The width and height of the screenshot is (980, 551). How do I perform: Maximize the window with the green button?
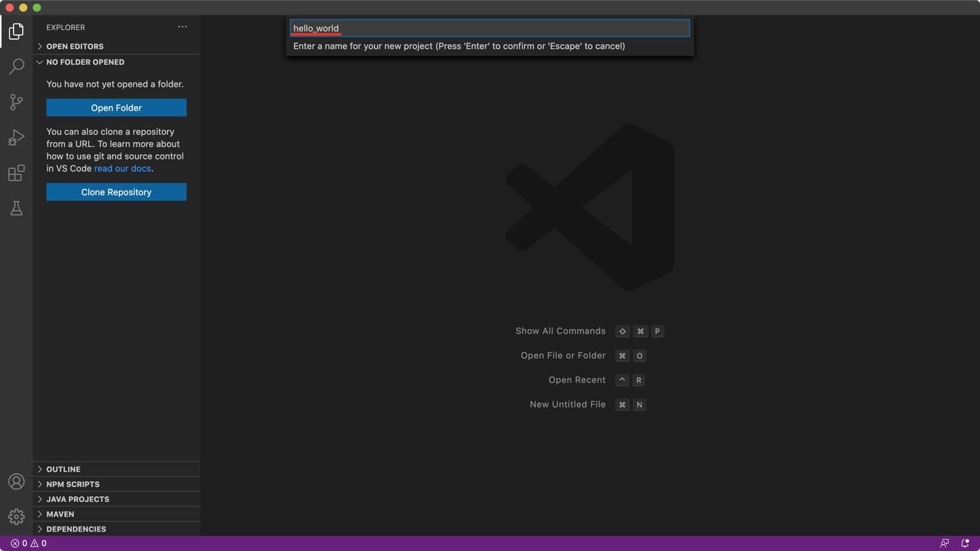(x=37, y=8)
